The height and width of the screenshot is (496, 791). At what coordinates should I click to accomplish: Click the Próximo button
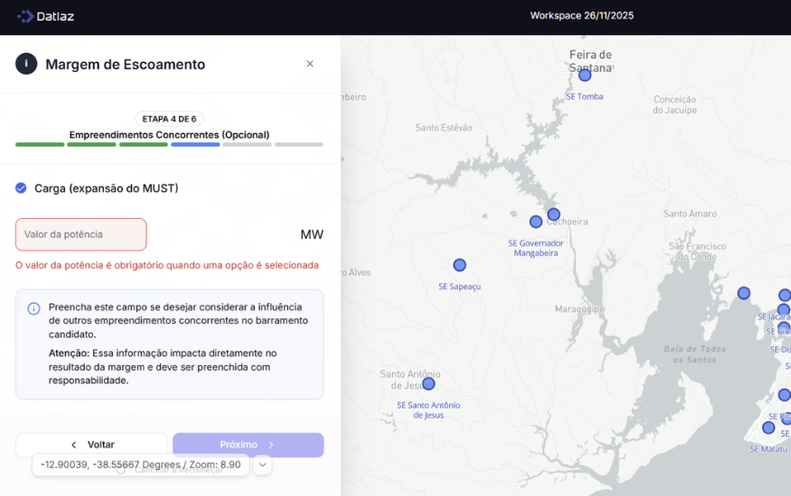click(x=248, y=445)
